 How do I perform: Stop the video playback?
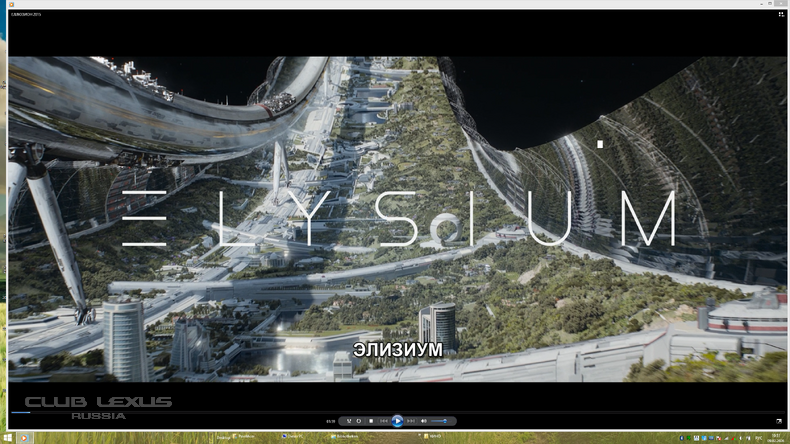[371, 421]
